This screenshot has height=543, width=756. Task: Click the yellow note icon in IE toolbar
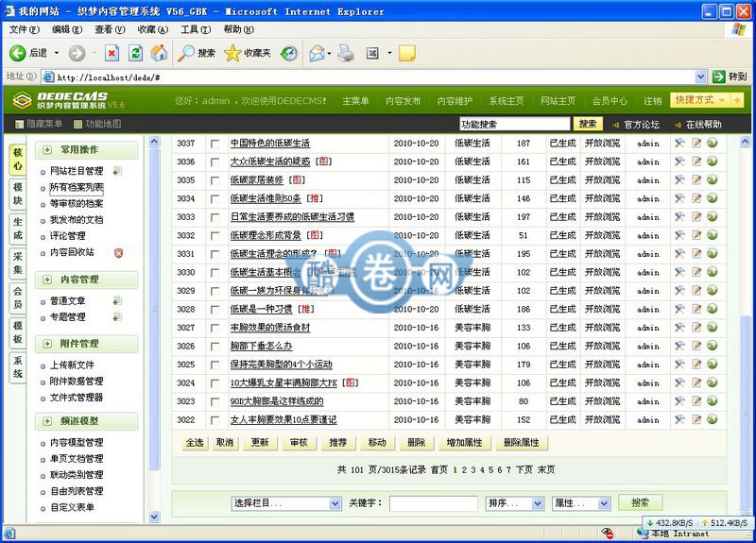(x=407, y=53)
